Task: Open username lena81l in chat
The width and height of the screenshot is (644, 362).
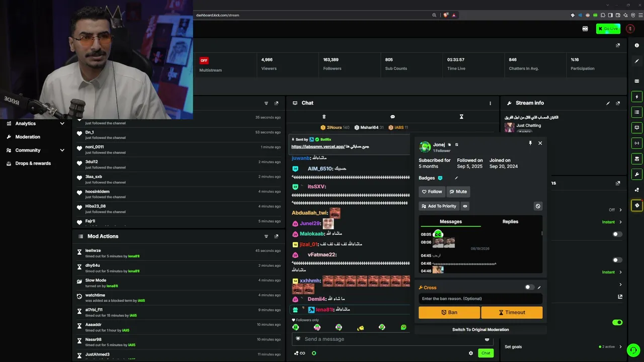Action: pyautogui.click(x=325, y=310)
